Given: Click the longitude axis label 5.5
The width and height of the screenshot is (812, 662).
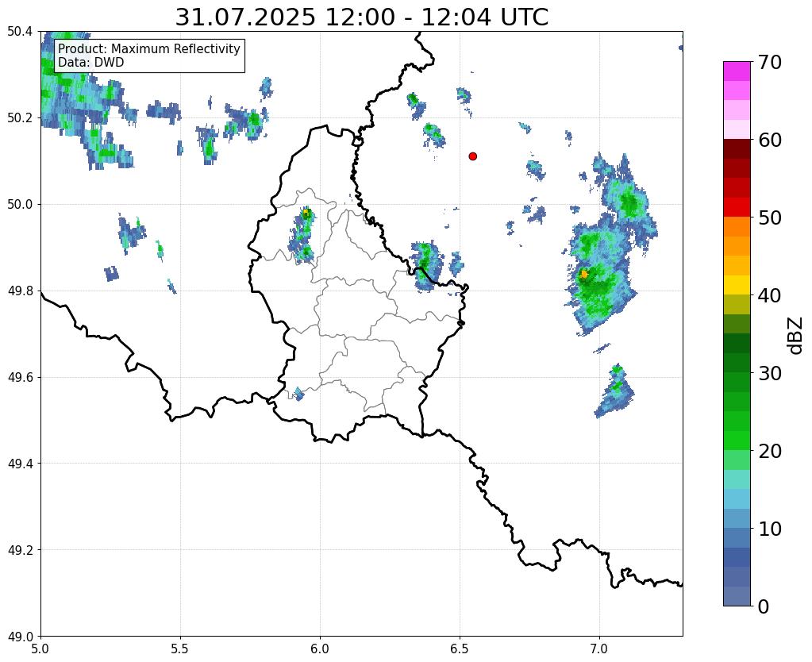Looking at the screenshot, I should [180, 649].
